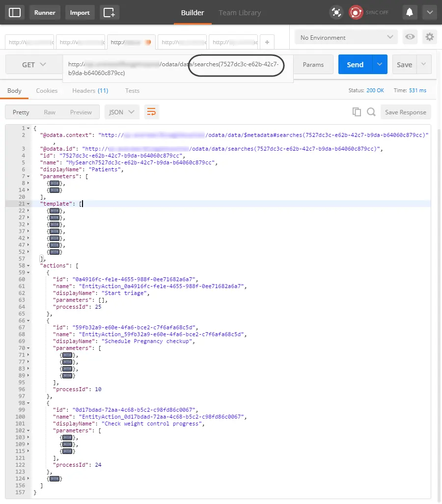442x504 pixels.
Task: Open a new window icon
Action: click(109, 13)
